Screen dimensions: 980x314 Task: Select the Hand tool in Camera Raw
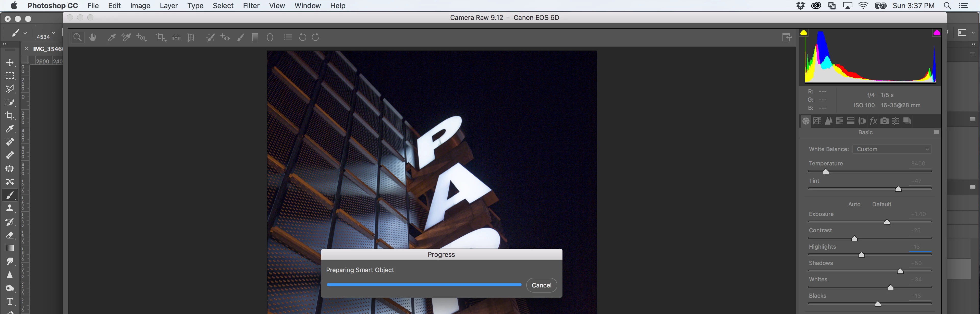click(x=92, y=37)
